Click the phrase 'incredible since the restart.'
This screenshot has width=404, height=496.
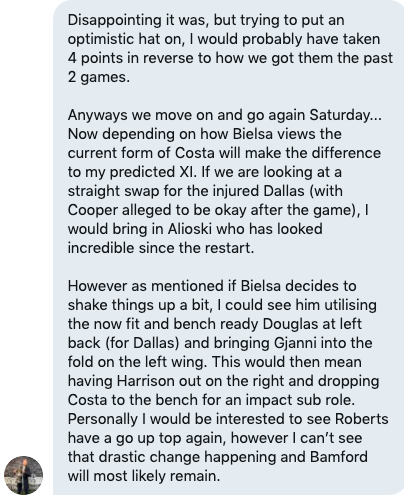click(x=161, y=248)
